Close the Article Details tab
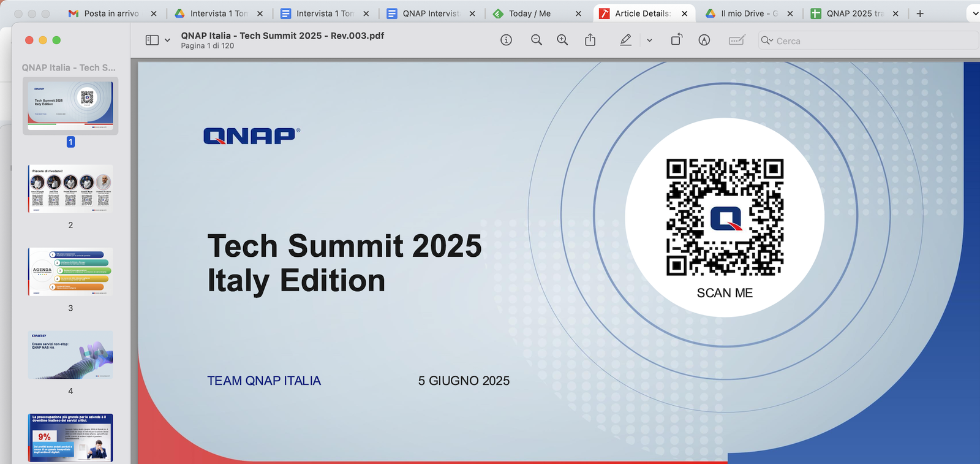The height and width of the screenshot is (464, 980). click(x=684, y=13)
